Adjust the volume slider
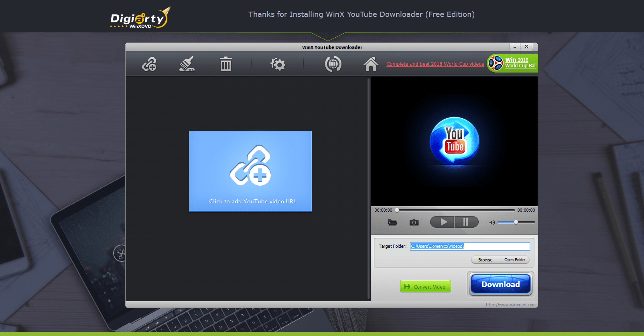This screenshot has height=336, width=644. [x=516, y=222]
